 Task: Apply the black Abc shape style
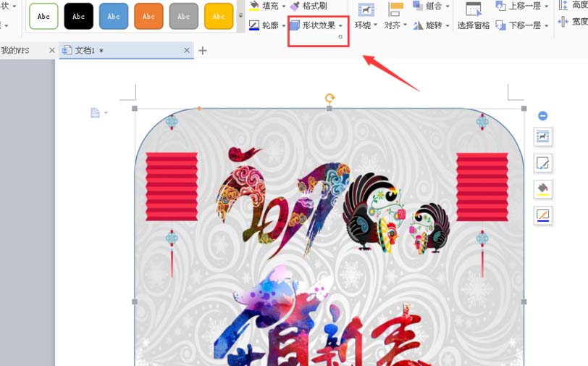78,16
